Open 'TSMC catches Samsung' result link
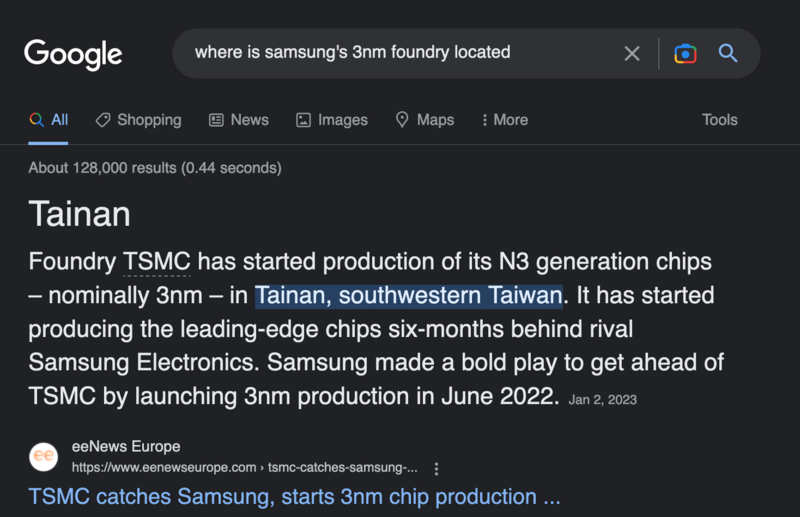800x517 pixels. click(x=294, y=497)
